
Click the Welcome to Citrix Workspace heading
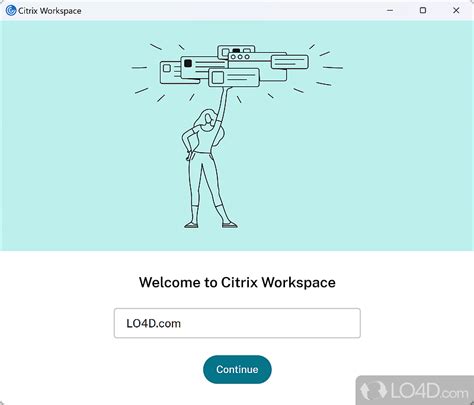(237, 282)
